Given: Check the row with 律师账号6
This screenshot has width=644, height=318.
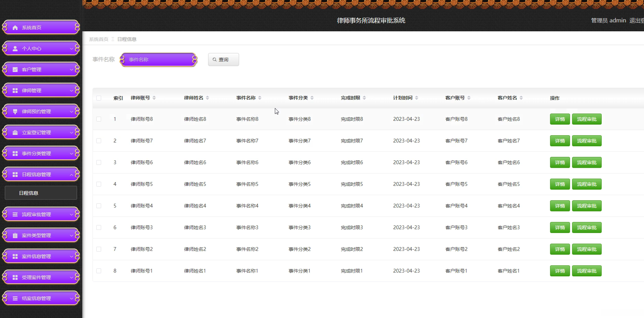Looking at the screenshot, I should point(99,162).
